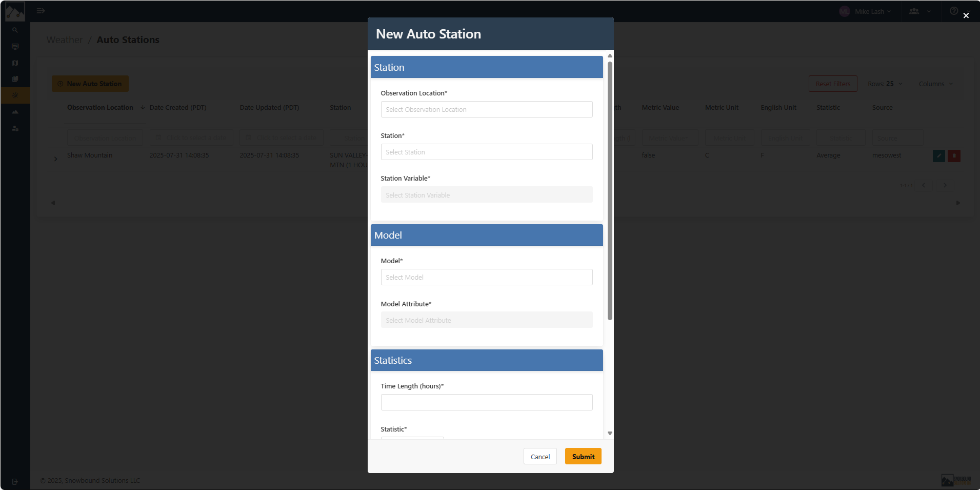Open the Mike Lash user menu
This screenshot has height=490, width=980.
click(x=866, y=11)
